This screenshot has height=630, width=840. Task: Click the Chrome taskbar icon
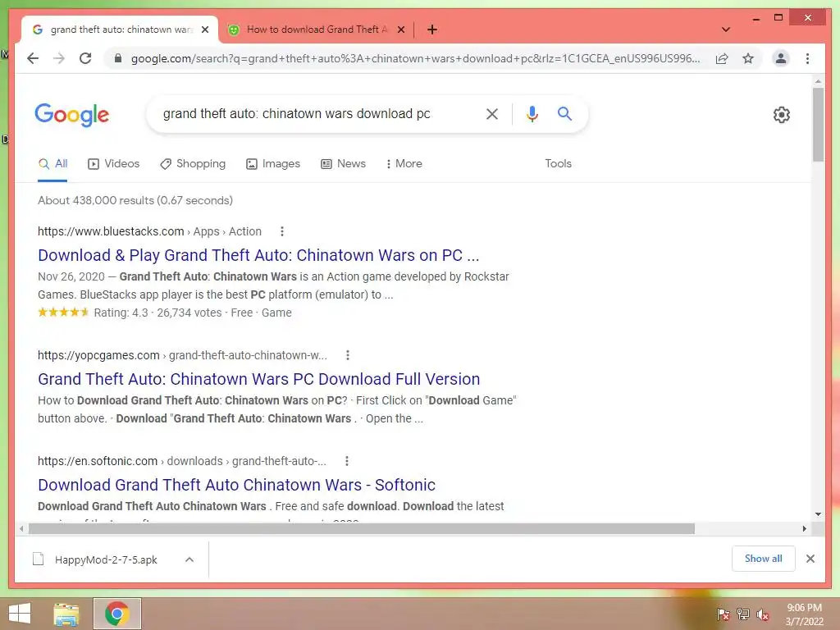point(116,614)
